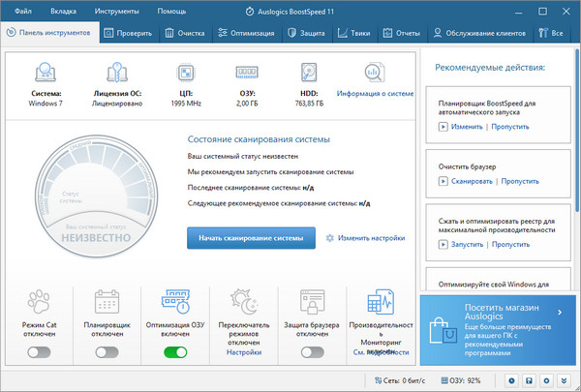Image resolution: width=581 pixels, height=392 pixels.
Task: Enable the Защита браузера toggle
Action: (312, 352)
